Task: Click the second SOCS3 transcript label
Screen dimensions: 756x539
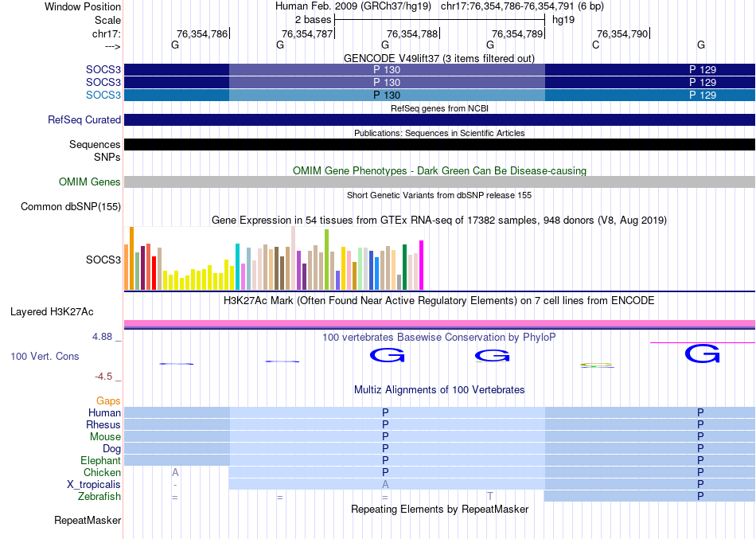Action: click(103, 82)
